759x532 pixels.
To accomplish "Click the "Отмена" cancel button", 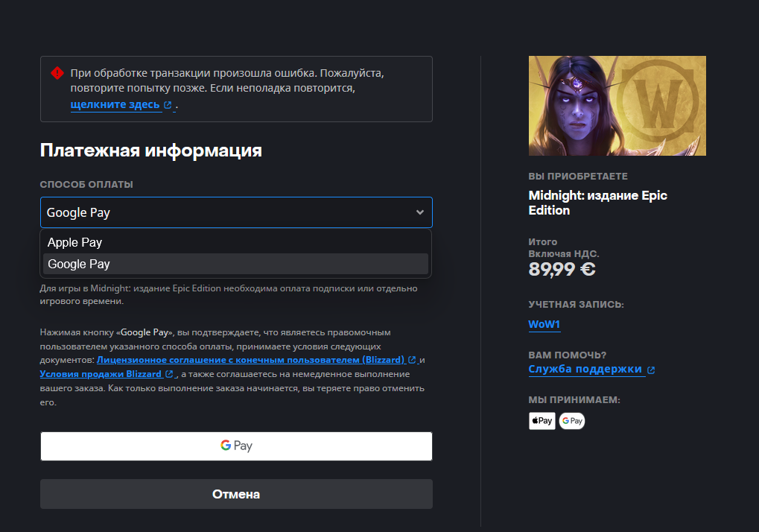I will [236, 494].
